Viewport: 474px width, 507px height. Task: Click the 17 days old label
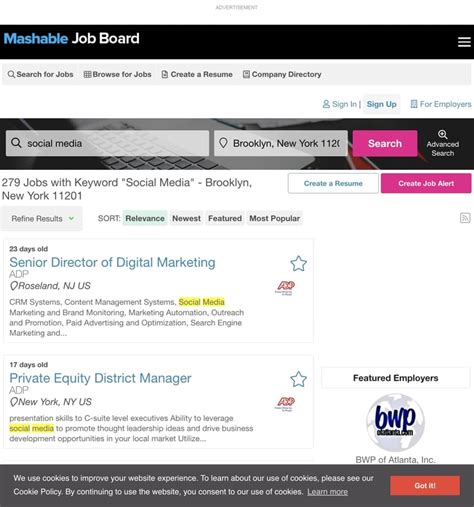tap(29, 365)
